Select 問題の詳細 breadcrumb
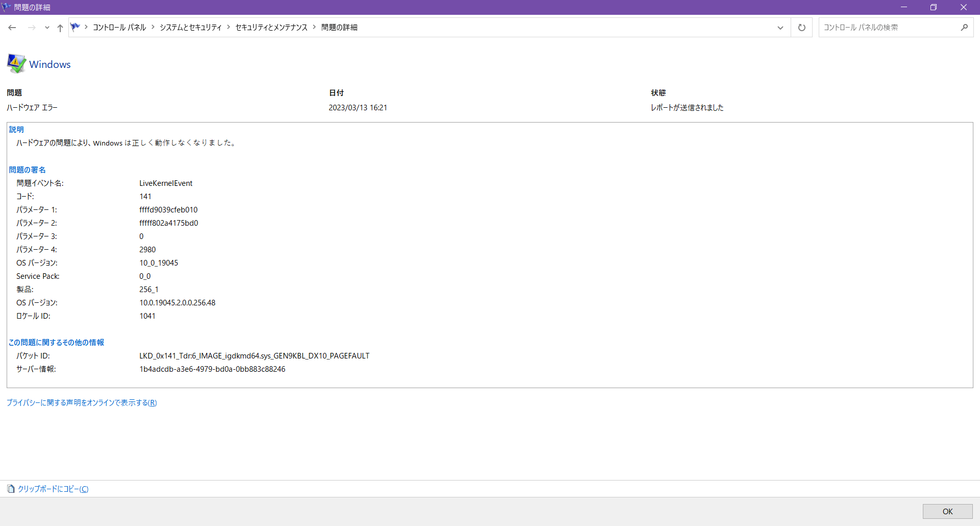This screenshot has width=980, height=526. point(339,28)
